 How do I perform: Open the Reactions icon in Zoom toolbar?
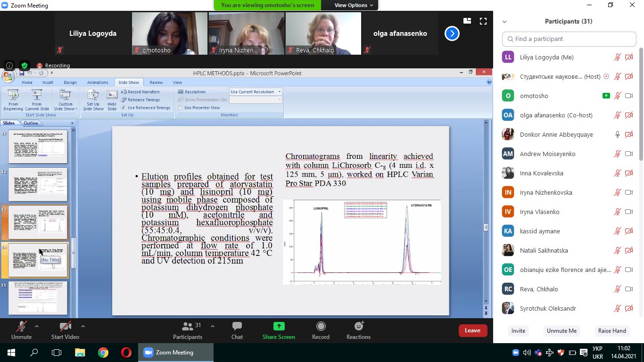coord(358,326)
